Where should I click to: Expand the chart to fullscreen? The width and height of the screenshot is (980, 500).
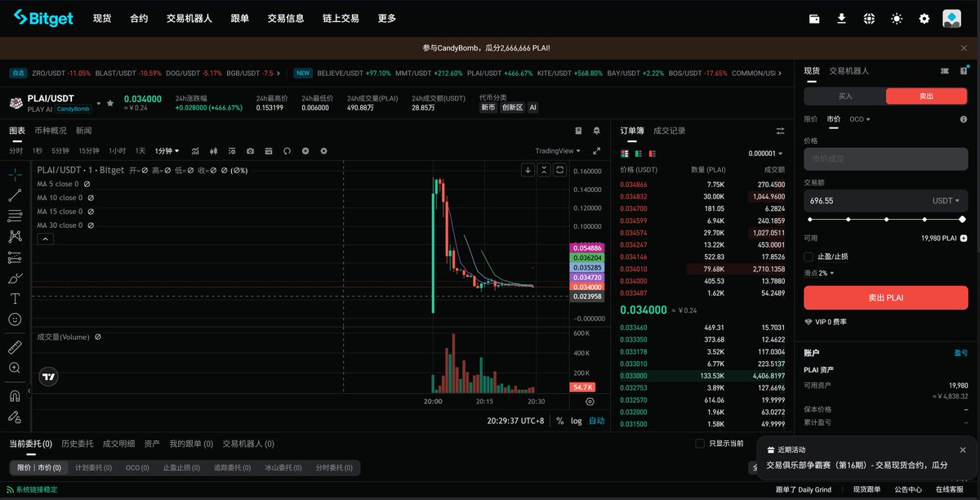coord(596,151)
